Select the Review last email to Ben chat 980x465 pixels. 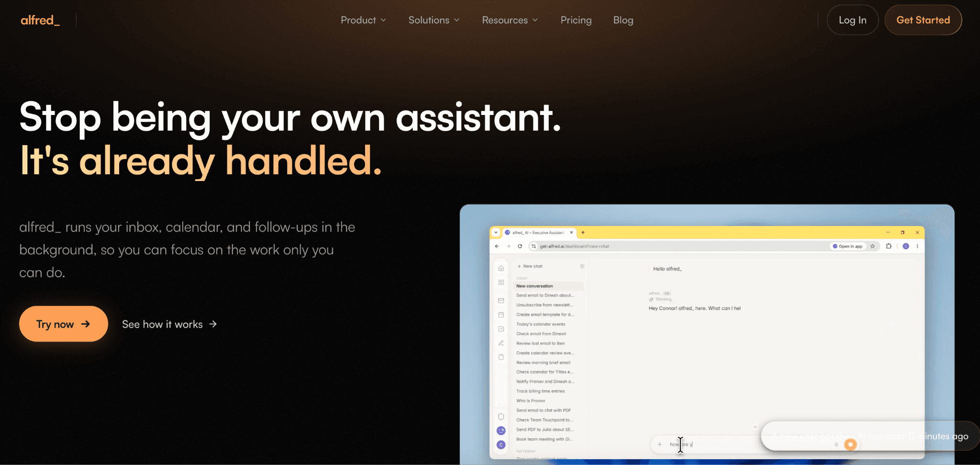tap(540, 343)
